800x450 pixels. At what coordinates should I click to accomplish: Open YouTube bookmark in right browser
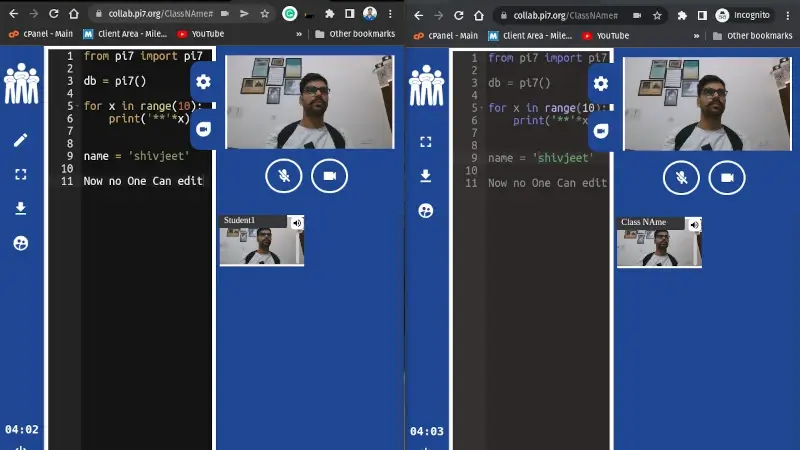click(x=606, y=36)
